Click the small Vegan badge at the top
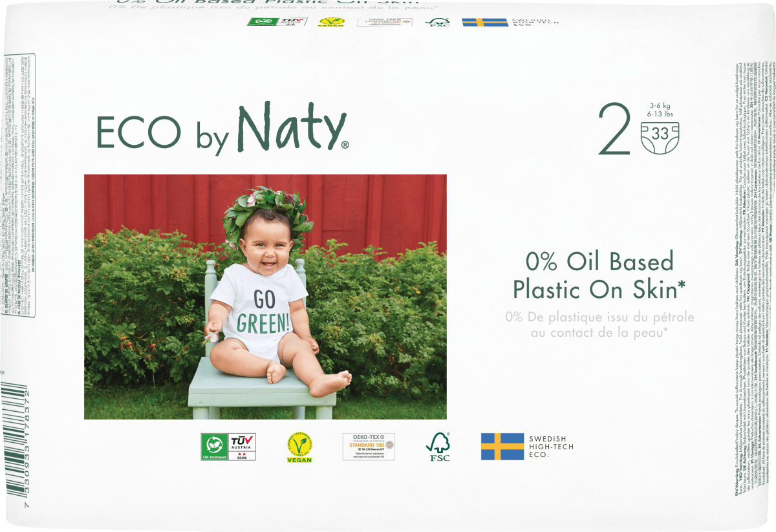776x532 pixels. coord(331,23)
